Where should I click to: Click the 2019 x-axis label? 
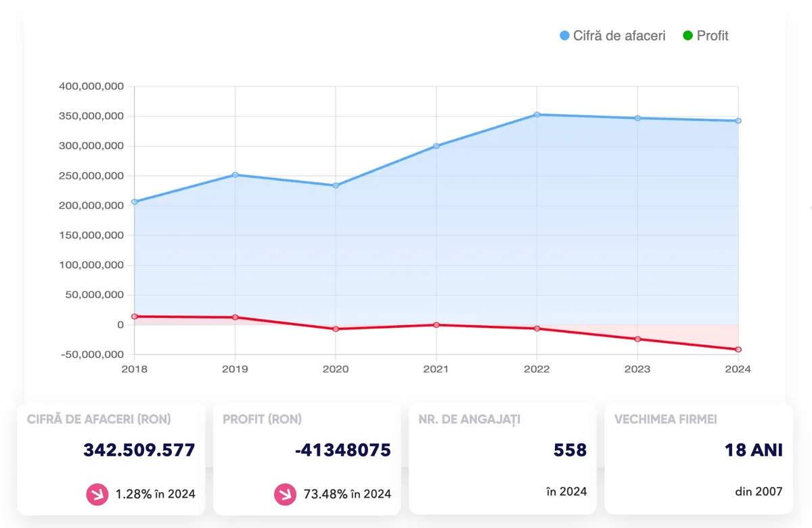(x=235, y=369)
